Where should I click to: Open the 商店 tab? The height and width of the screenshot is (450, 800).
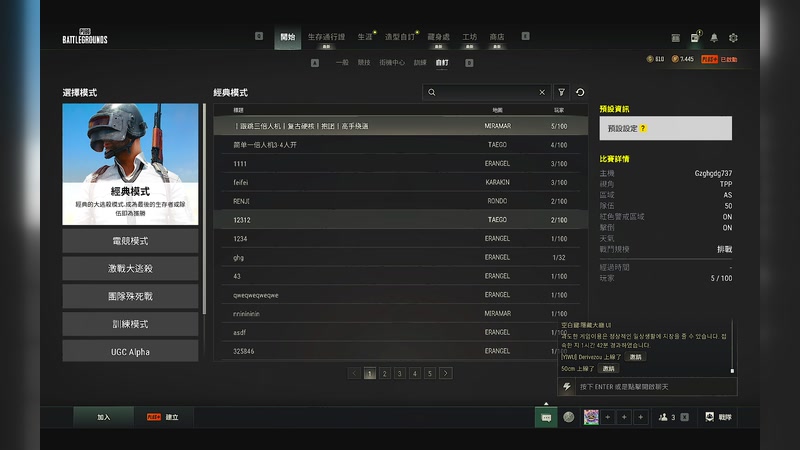click(497, 37)
